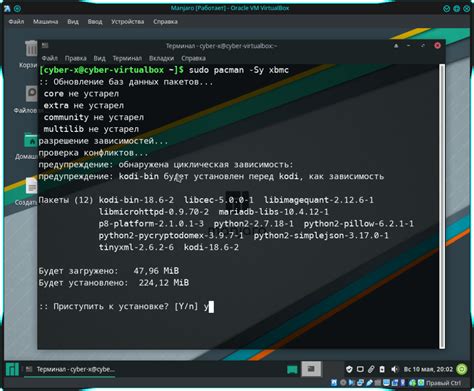This screenshot has height=391, width=474.
Task: Open the terminal Правка menu
Action: point(75,58)
